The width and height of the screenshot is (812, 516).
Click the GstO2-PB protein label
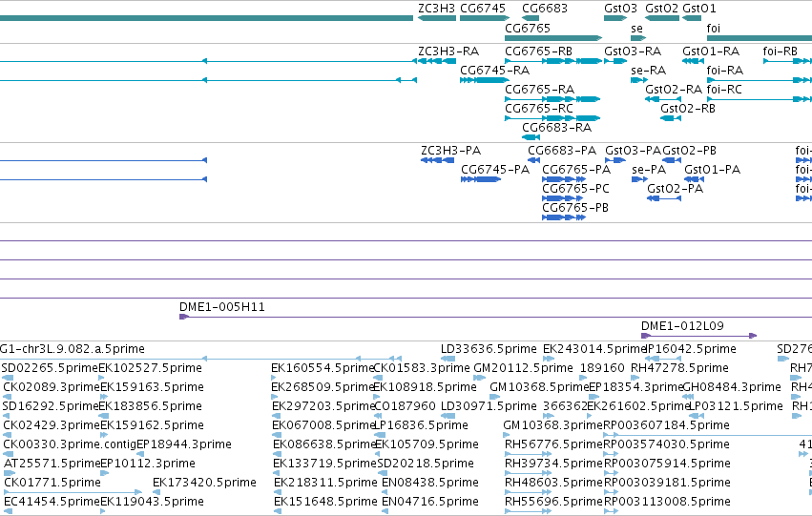pos(689,151)
